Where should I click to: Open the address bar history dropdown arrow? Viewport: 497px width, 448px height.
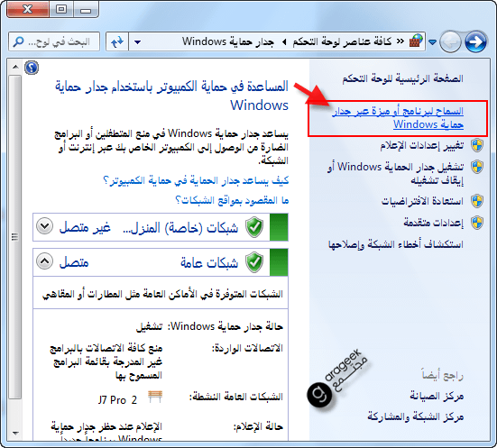(138, 41)
